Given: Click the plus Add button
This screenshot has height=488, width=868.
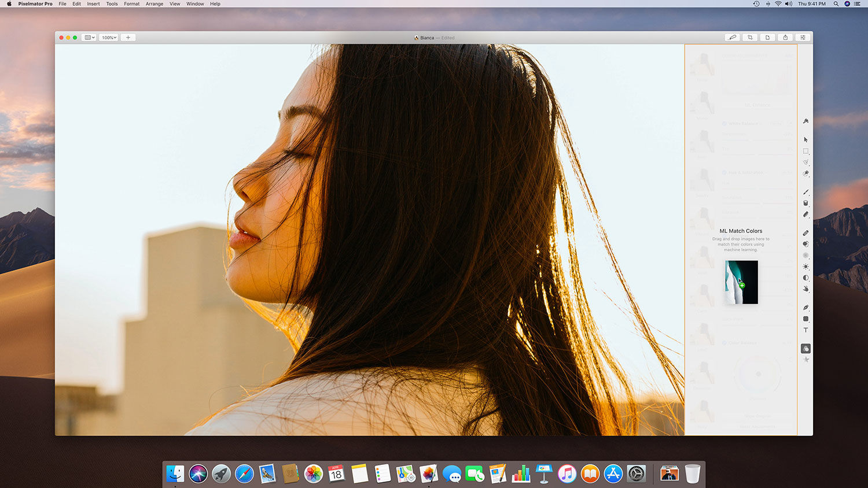Looking at the screenshot, I should point(128,38).
